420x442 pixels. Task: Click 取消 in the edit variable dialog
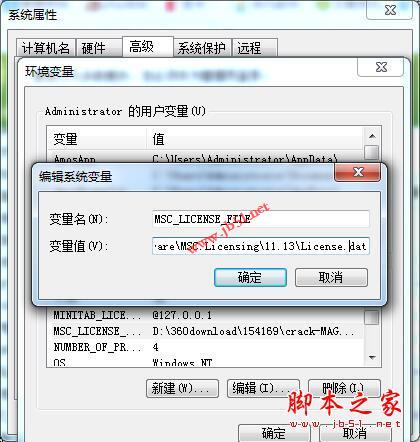coord(331,277)
